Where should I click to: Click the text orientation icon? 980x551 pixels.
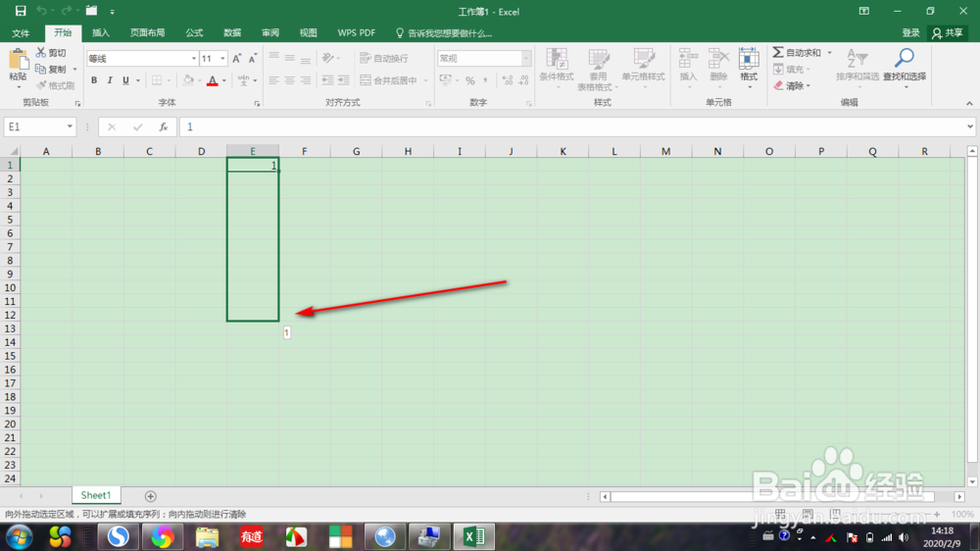pyautogui.click(x=328, y=58)
